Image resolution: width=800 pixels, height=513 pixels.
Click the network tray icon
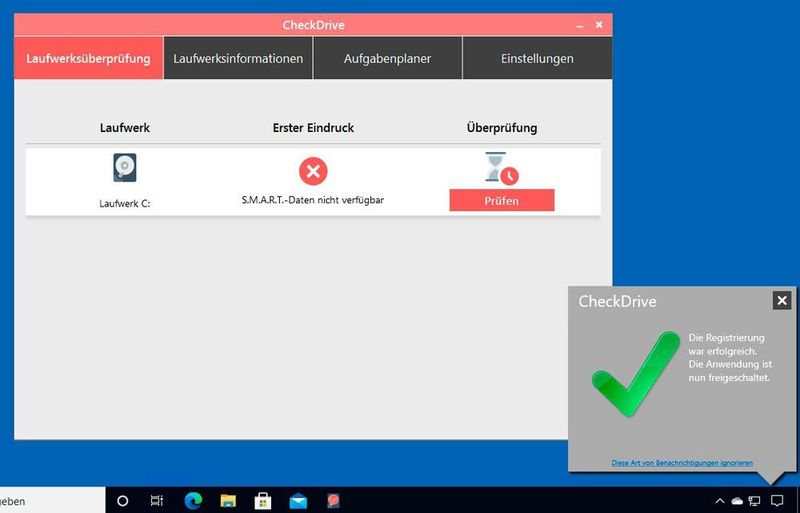pos(755,501)
